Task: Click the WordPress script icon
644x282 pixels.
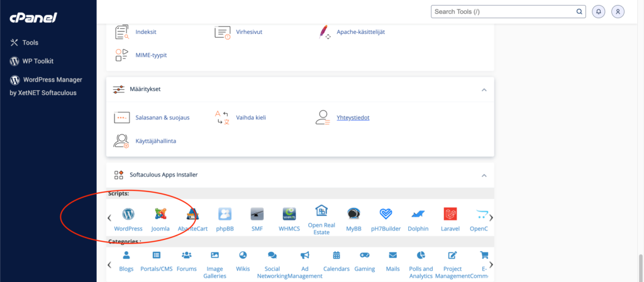Action: (128, 214)
